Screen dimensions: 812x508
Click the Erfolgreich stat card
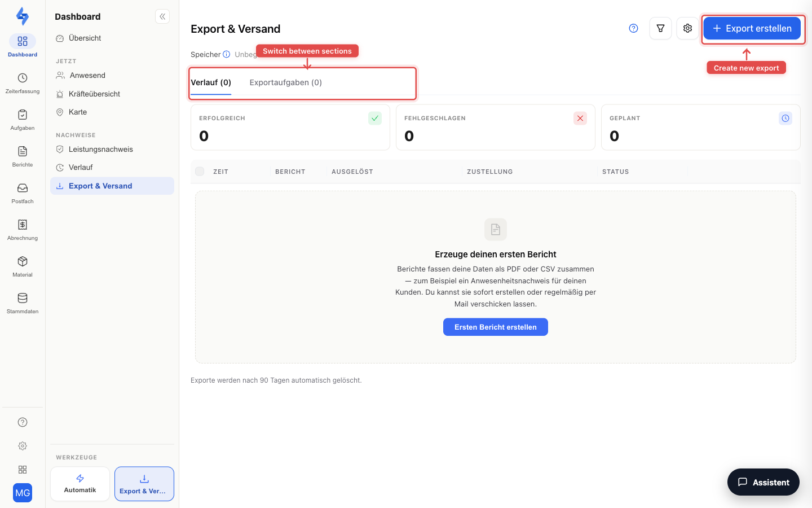point(290,127)
